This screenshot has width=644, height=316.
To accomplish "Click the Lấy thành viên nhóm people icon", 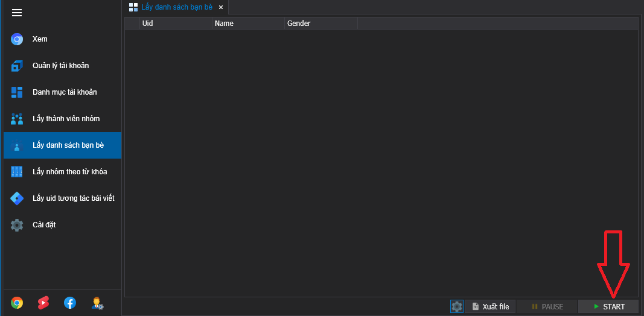I will click(17, 119).
